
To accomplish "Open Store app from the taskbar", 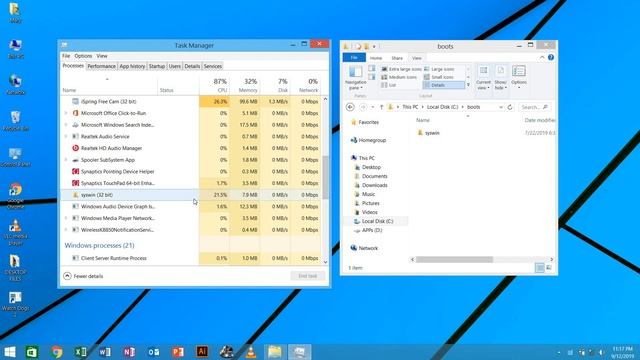I will coord(32,352).
